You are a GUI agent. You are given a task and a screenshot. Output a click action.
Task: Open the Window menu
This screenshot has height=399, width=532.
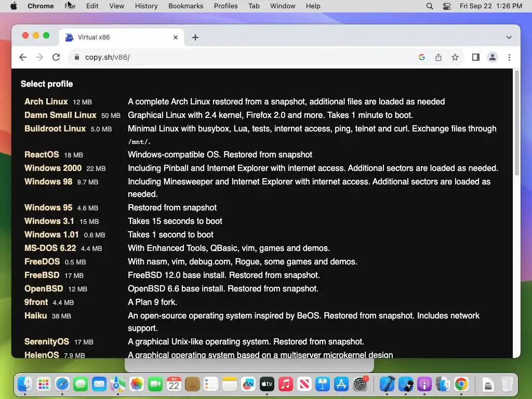tap(283, 6)
